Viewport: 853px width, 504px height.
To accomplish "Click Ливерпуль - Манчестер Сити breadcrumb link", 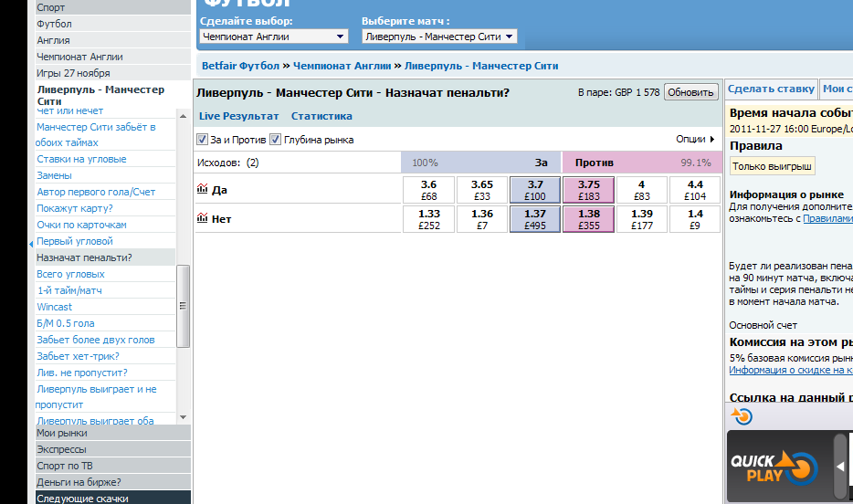I will [481, 66].
